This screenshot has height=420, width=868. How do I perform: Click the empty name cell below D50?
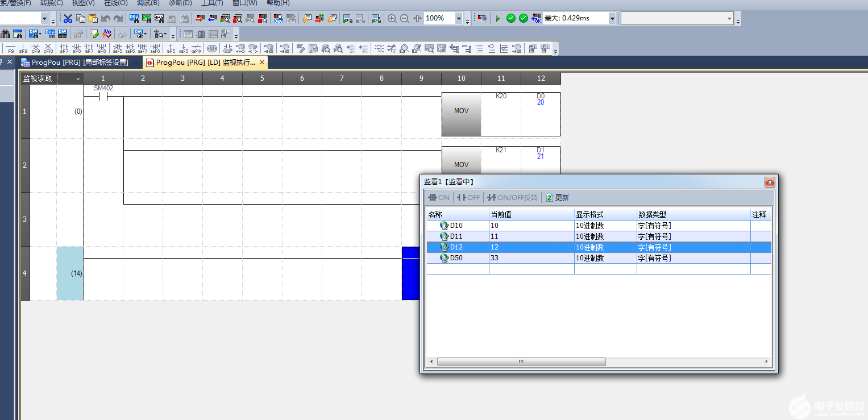[458, 269]
